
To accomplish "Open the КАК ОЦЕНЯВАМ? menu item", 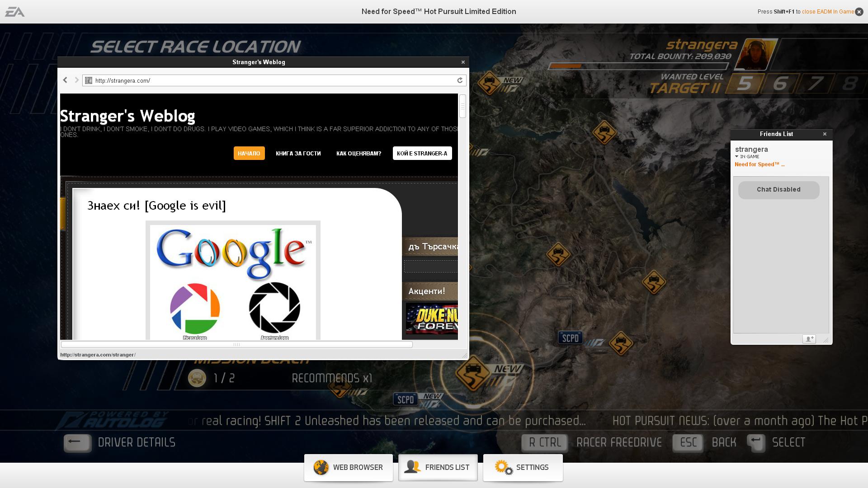I will coord(359,153).
